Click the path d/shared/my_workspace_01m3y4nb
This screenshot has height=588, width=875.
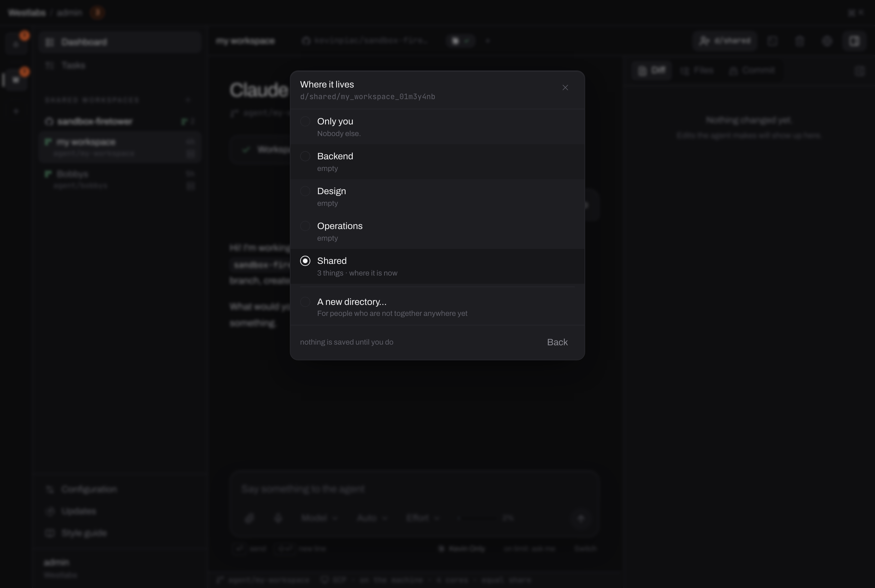tap(367, 97)
